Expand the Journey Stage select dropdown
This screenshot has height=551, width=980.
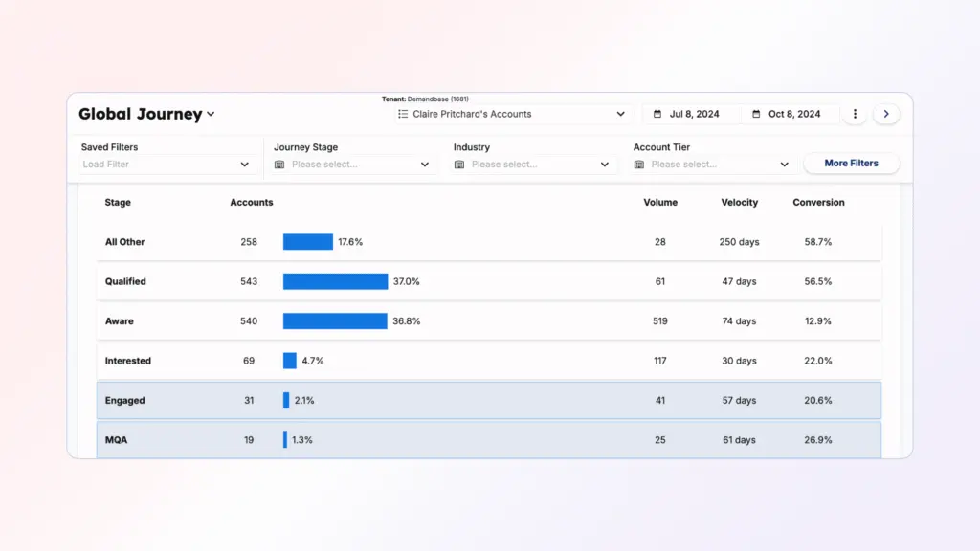click(425, 165)
